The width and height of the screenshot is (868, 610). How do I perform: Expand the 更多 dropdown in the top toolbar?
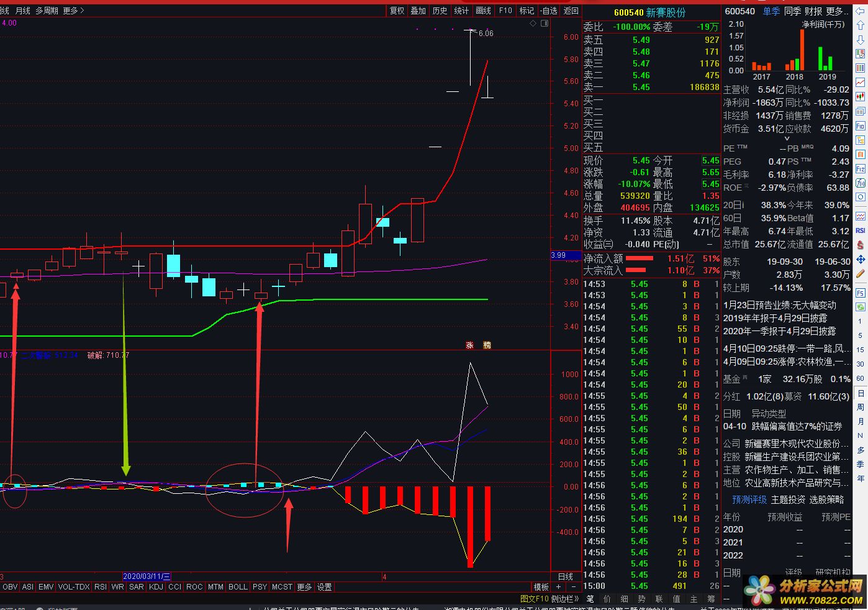pyautogui.click(x=73, y=11)
